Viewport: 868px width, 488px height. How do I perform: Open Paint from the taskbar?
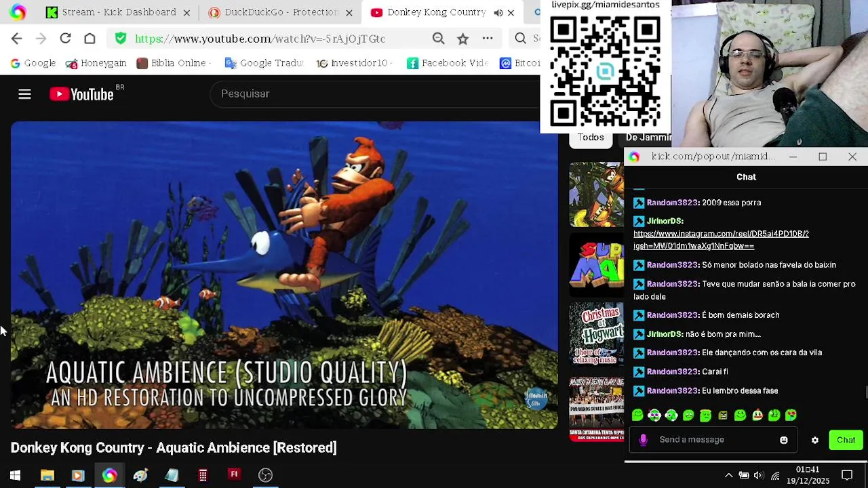pyautogui.click(x=140, y=476)
